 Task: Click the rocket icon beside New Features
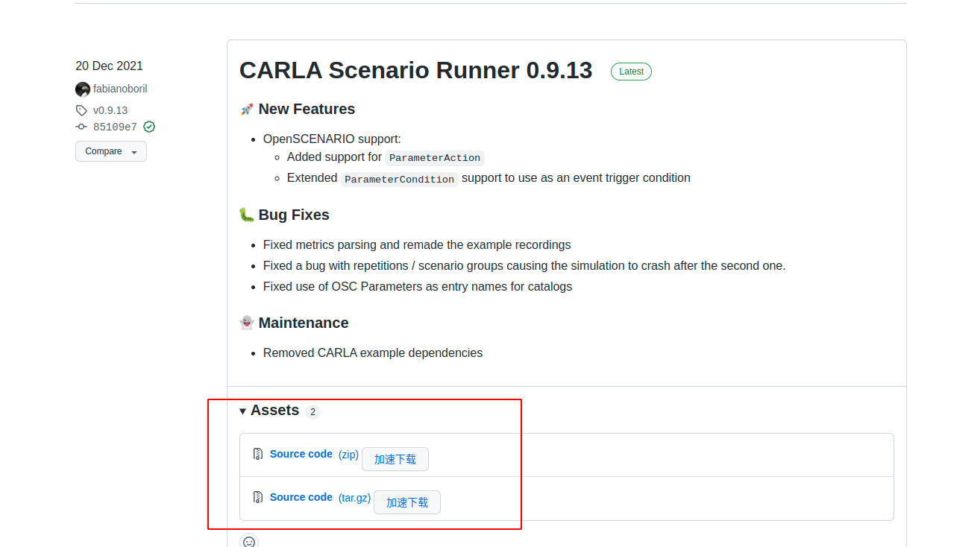click(246, 109)
